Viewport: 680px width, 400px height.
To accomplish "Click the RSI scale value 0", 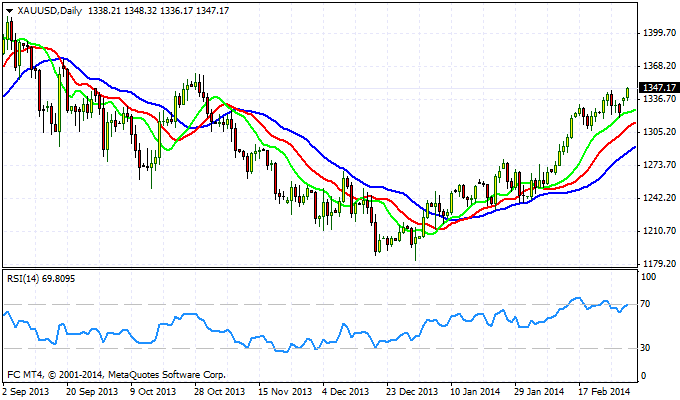I will (x=643, y=376).
